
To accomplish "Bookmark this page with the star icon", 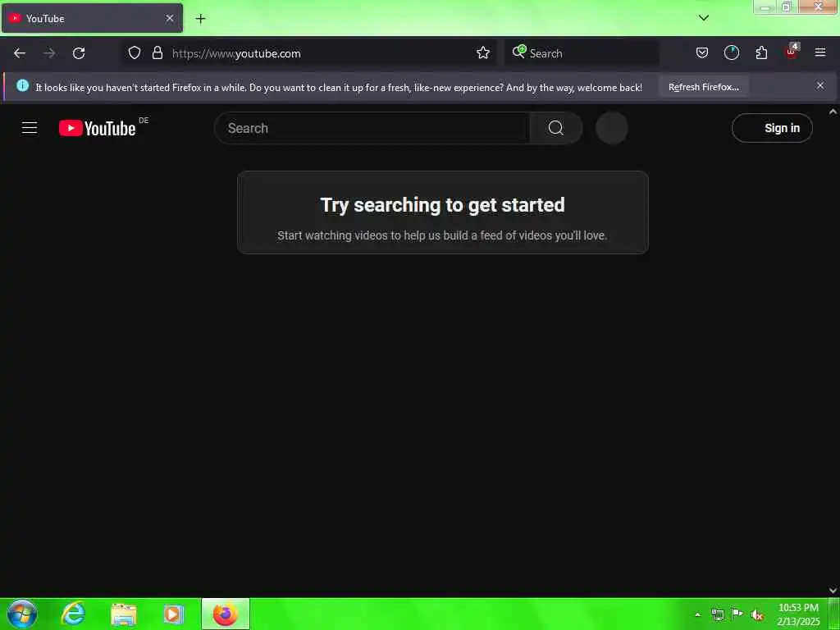I will click(482, 53).
